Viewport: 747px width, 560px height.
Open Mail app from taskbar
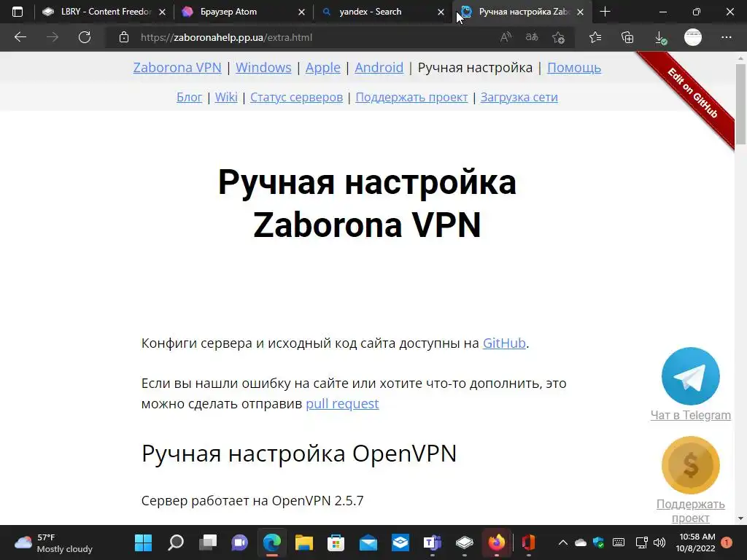point(368,542)
